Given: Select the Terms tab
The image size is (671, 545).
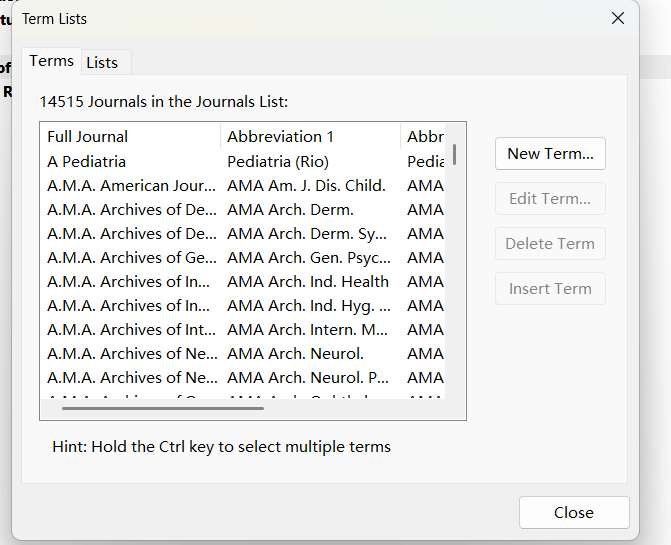Looking at the screenshot, I should (x=51, y=61).
